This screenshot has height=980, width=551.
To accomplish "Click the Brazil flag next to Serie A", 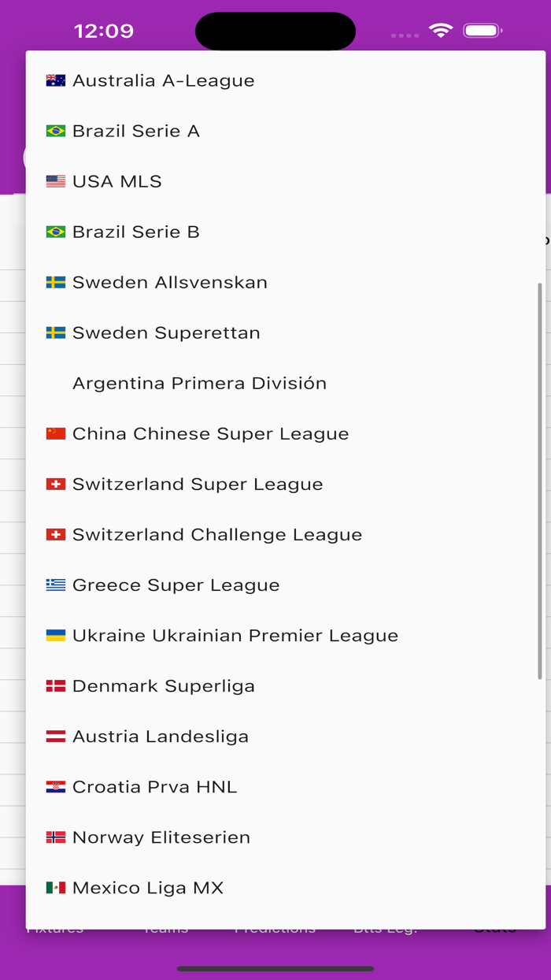I will pos(54,131).
